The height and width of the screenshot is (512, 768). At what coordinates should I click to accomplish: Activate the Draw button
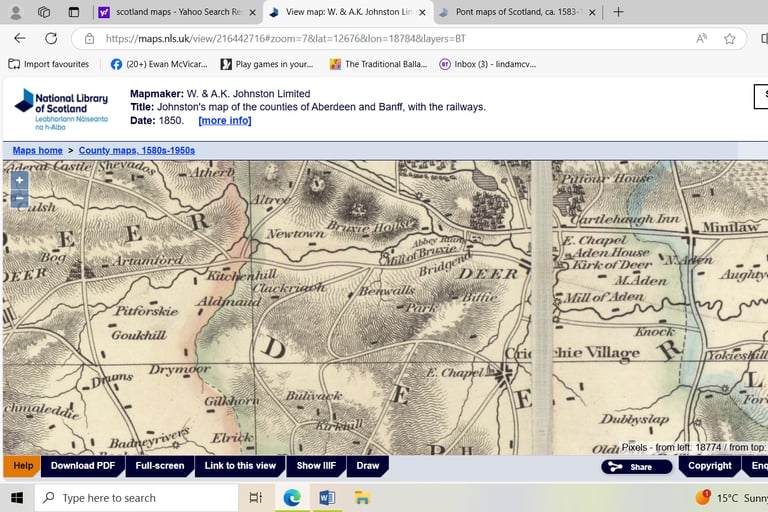point(368,466)
